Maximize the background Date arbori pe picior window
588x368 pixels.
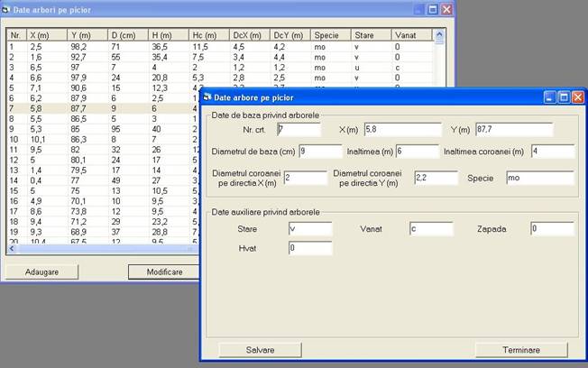pos(433,9)
